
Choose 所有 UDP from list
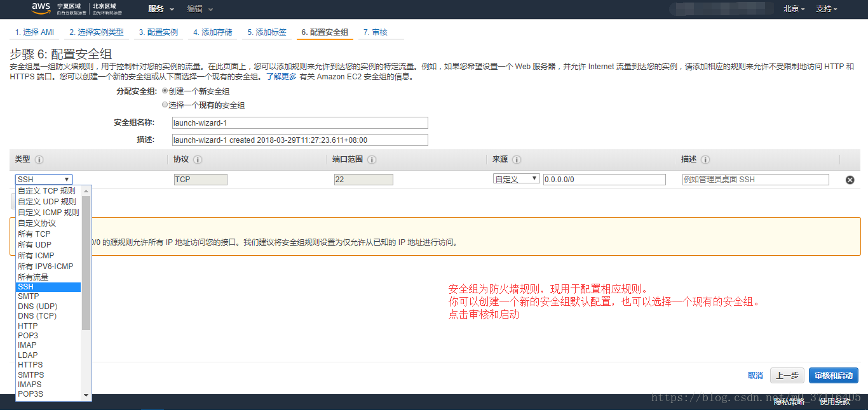pyautogui.click(x=49, y=245)
